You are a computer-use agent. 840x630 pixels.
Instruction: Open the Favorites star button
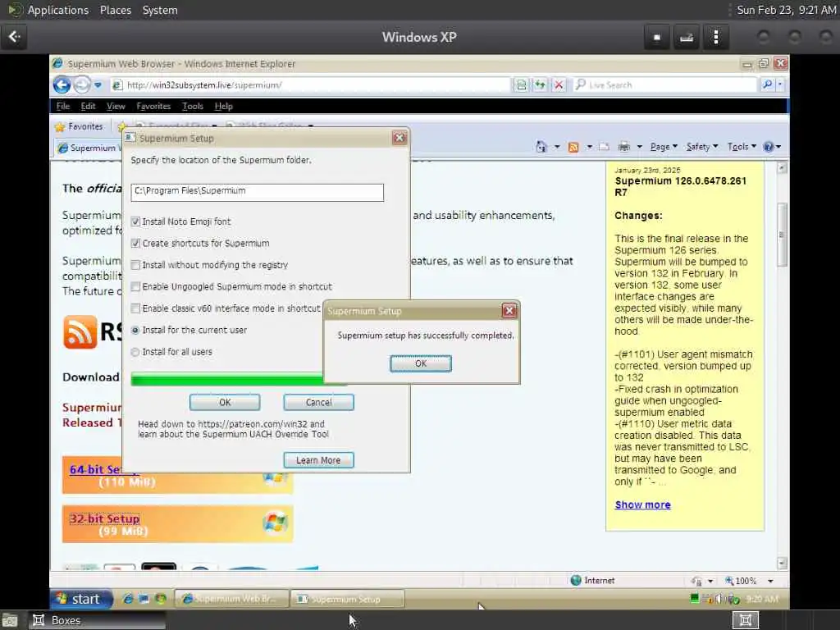80,126
